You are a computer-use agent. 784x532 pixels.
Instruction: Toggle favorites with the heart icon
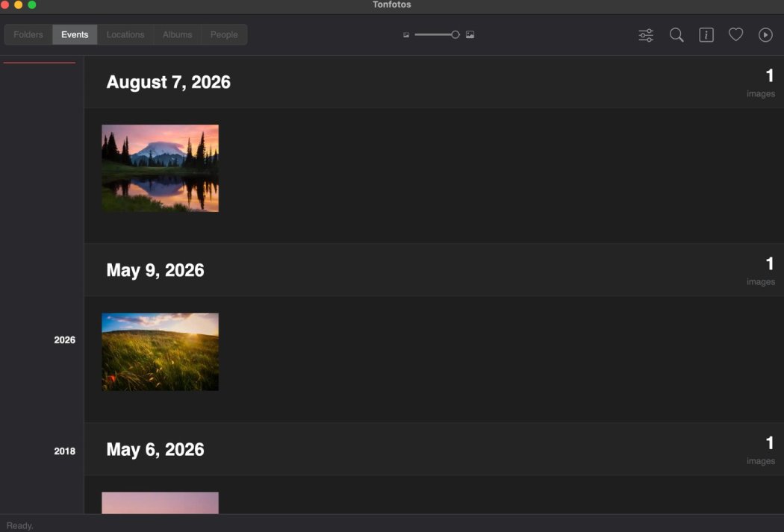(x=735, y=34)
